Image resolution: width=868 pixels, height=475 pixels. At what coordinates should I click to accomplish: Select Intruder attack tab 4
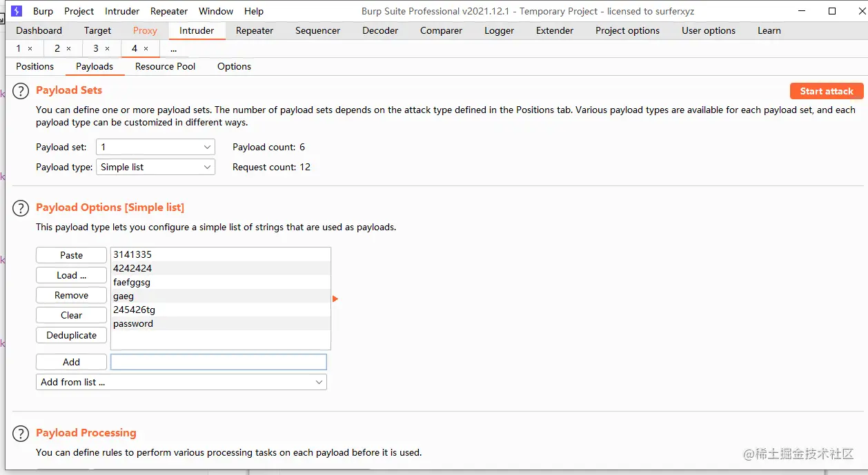[x=135, y=48]
